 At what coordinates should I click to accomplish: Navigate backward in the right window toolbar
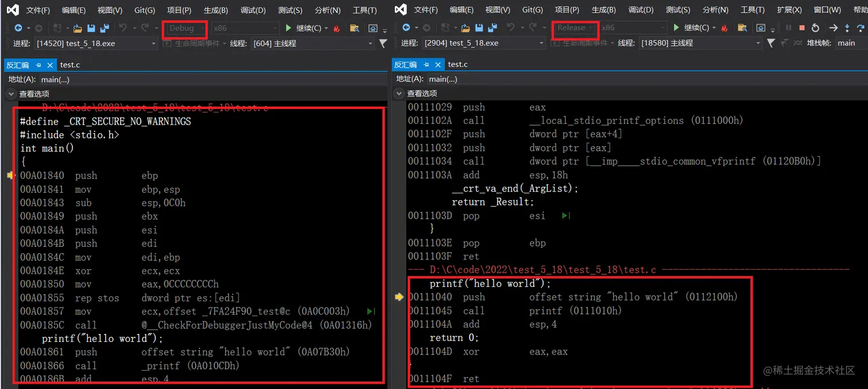(406, 28)
